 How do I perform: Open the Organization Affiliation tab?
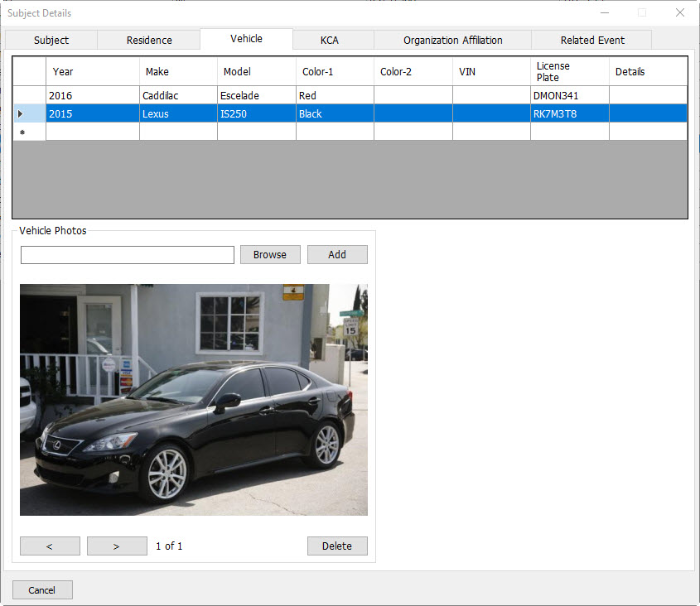tap(452, 40)
